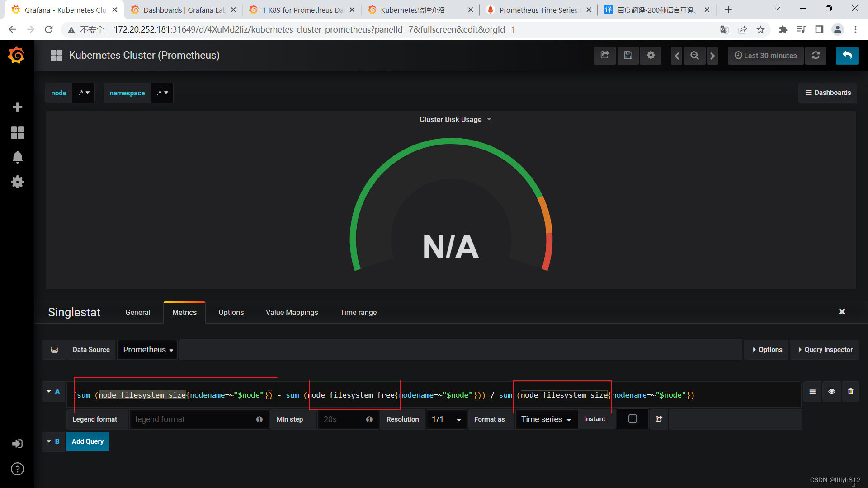Bookmark page with star icon

click(760, 29)
